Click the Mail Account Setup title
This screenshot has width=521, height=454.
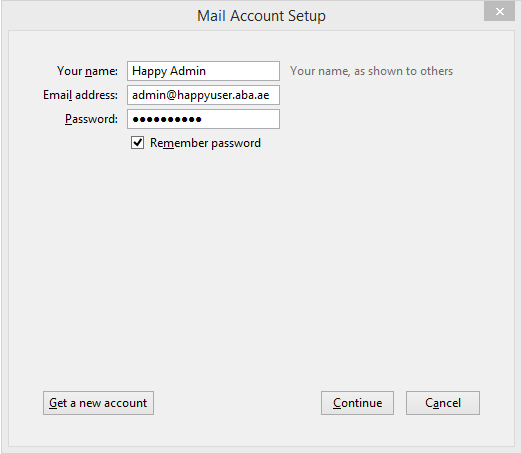click(261, 16)
